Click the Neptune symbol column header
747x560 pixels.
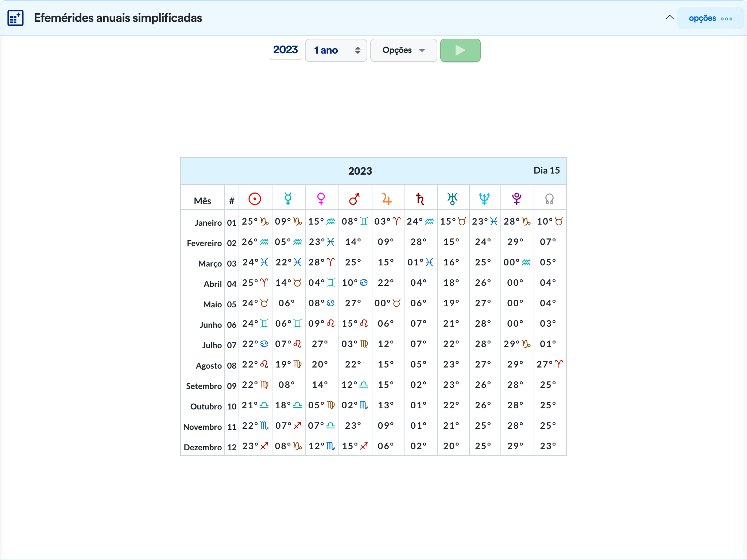click(x=484, y=199)
